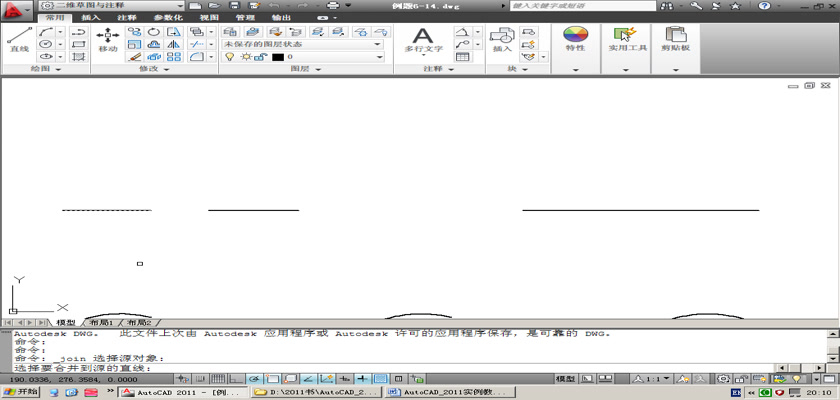Select the Move (移动) tool

click(108, 40)
